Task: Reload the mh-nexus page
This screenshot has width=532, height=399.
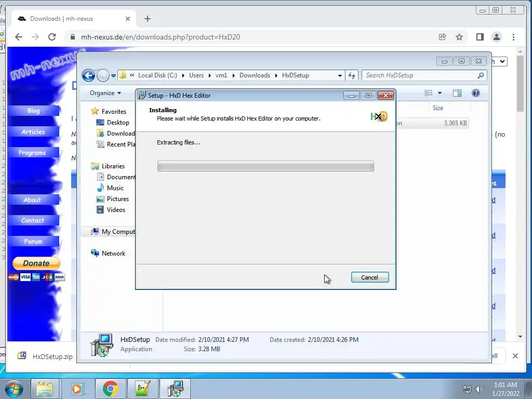Action: [x=52, y=37]
